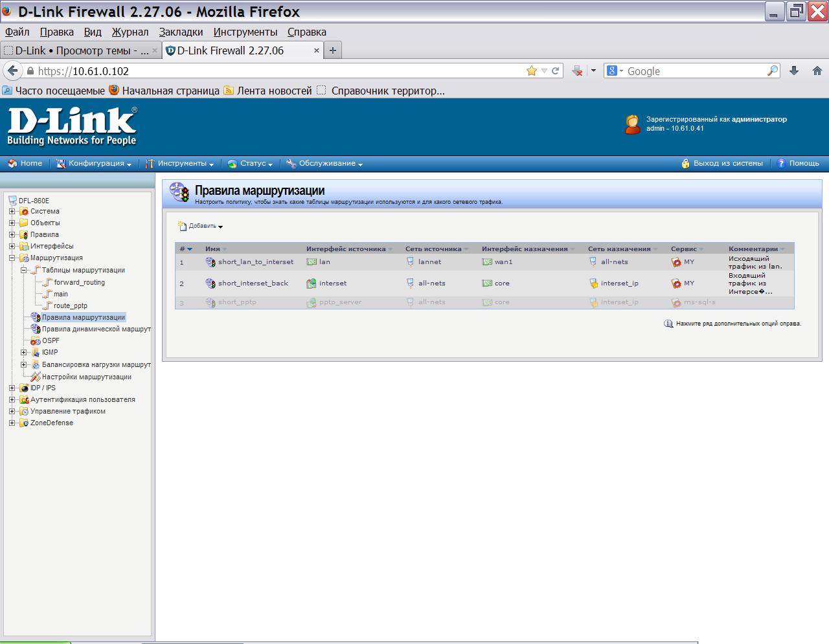Open the Добавить dropdown
The width and height of the screenshot is (829, 644).
[x=201, y=226]
